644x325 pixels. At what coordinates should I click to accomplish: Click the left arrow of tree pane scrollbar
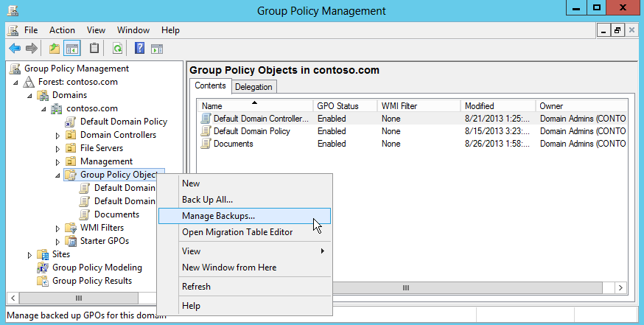click(13, 298)
